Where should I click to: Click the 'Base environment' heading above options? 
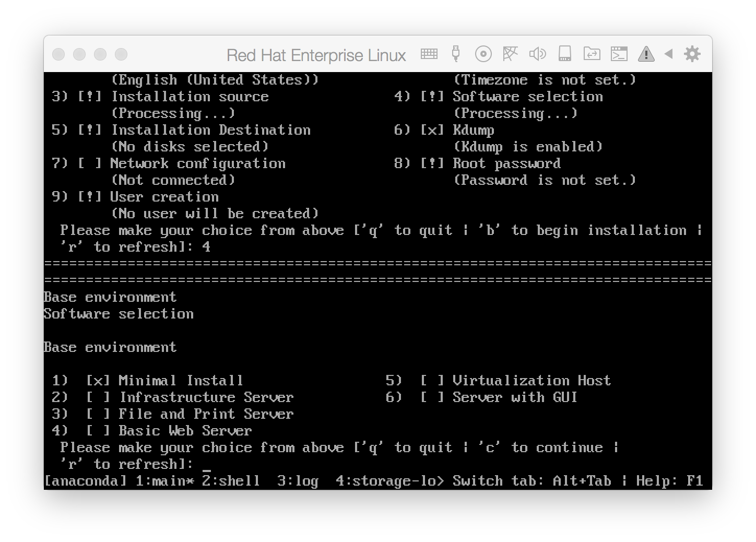110,347
